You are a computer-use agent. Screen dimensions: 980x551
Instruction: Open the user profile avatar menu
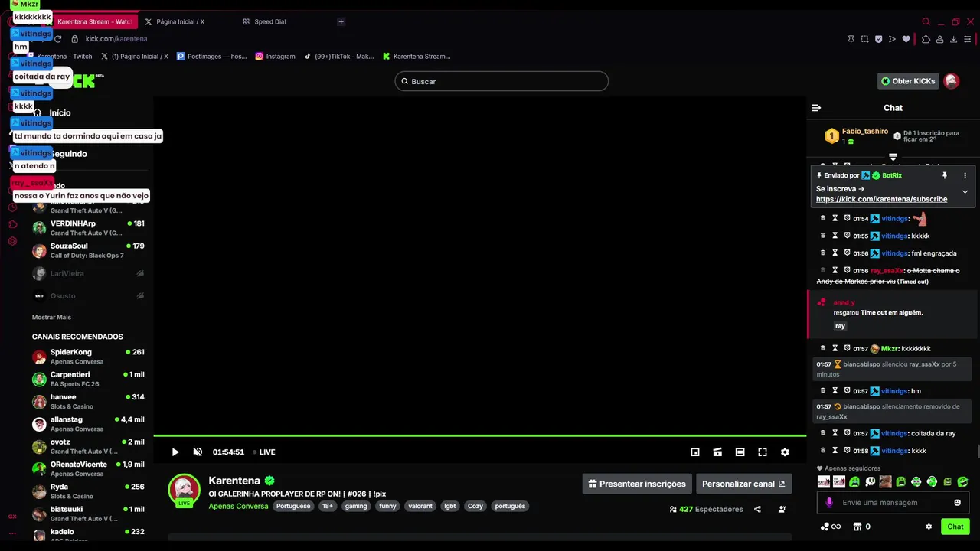pos(952,81)
